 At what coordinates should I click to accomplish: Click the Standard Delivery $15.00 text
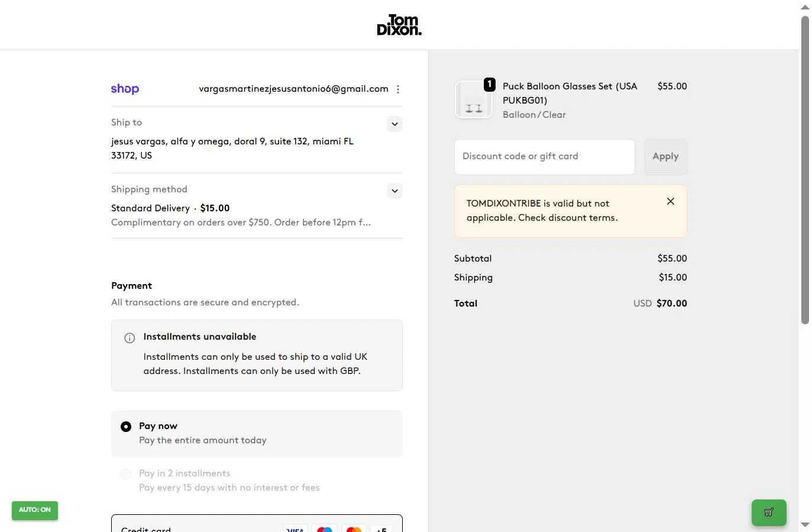[x=170, y=208]
